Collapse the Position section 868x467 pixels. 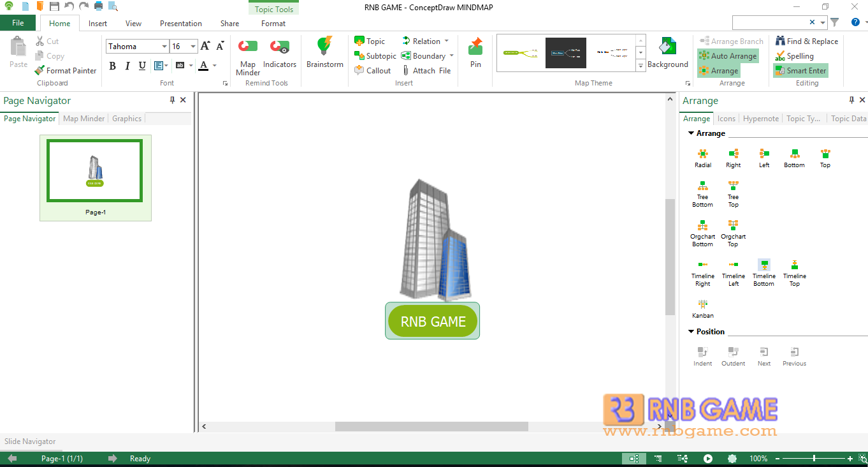pos(691,332)
